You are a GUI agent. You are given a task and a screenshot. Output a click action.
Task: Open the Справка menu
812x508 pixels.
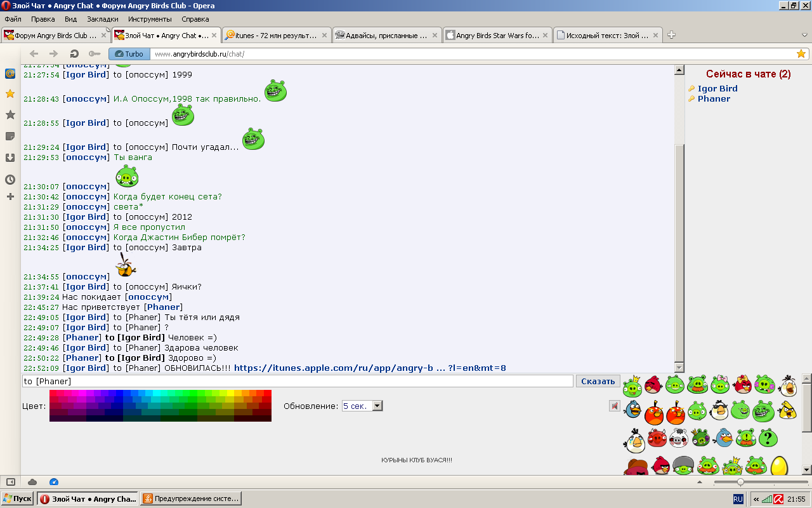[195, 19]
